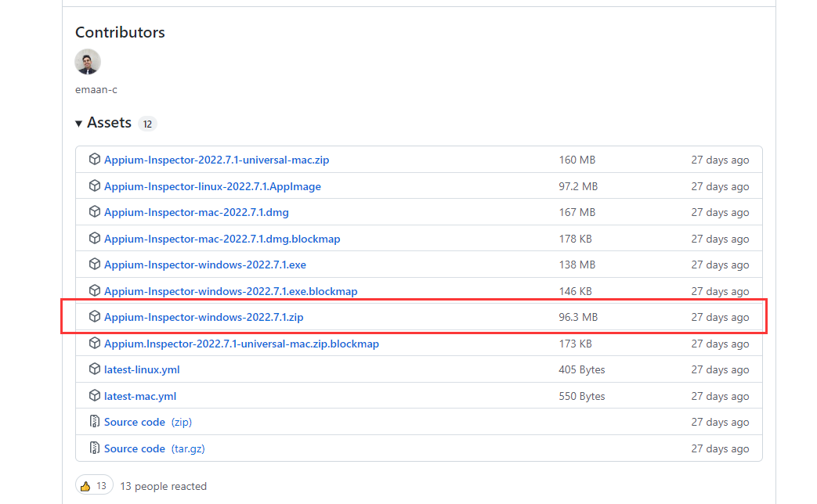This screenshot has height=504, width=817.
Task: Click package icon beside linux AppImage asset
Action: coord(94,186)
